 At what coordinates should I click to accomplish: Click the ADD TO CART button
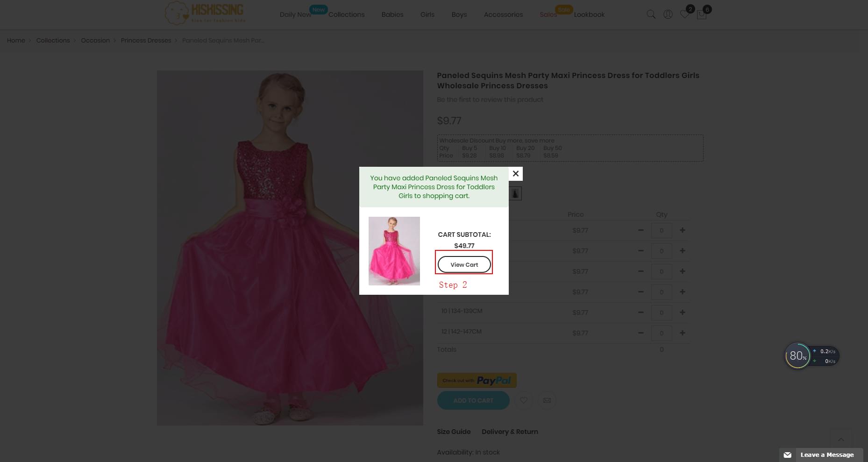click(x=473, y=400)
